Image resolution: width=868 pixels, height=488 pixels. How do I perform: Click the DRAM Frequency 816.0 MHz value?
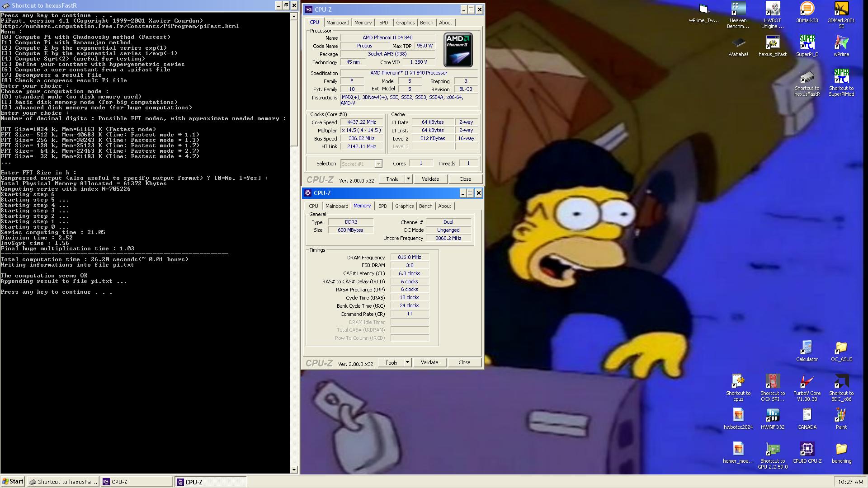(410, 258)
